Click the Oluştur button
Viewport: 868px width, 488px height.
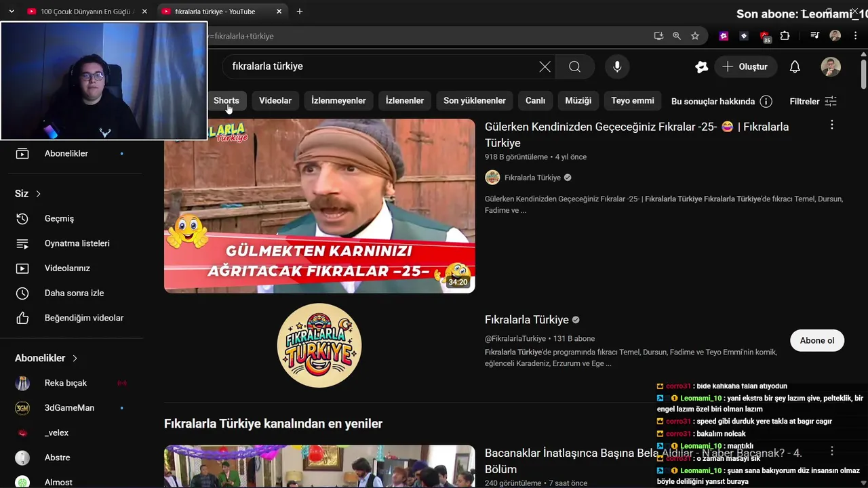pos(745,66)
